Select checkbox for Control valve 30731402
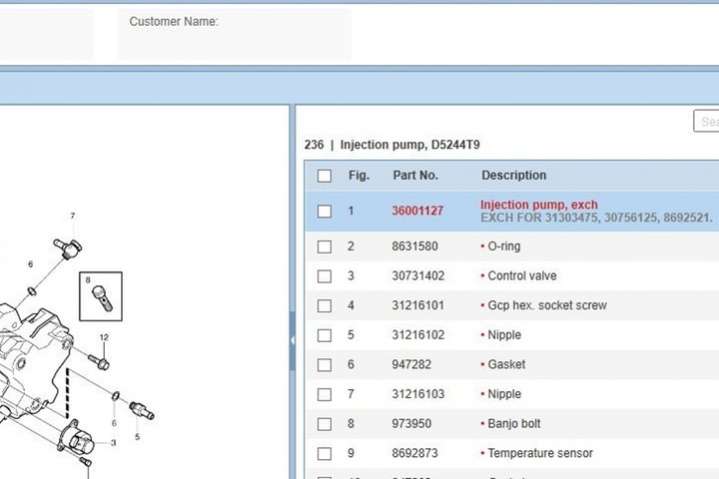The image size is (719, 479). point(324,276)
